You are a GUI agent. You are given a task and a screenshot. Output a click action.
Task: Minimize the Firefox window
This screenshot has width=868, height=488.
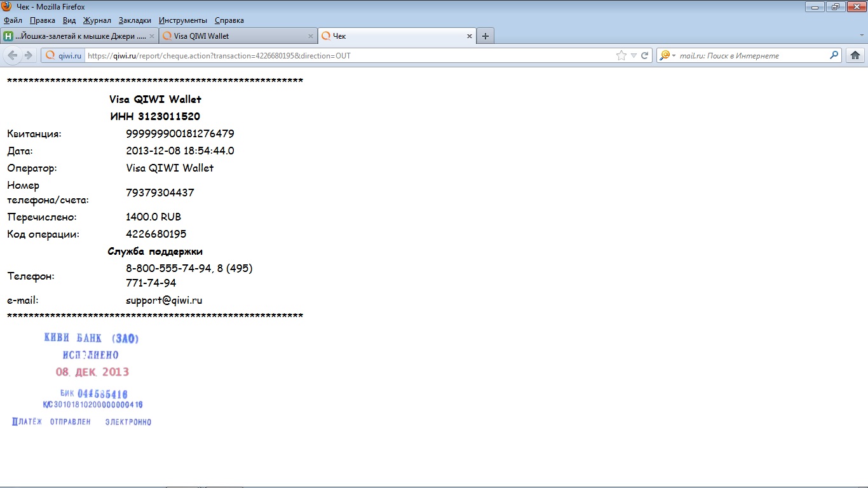click(x=815, y=7)
